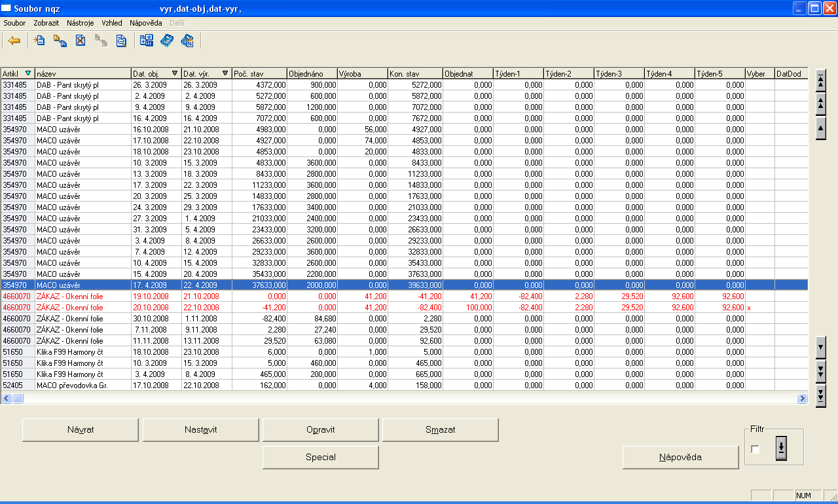The height and width of the screenshot is (504, 838).
Task: Open the Nápověda menu in menu bar
Action: point(145,23)
